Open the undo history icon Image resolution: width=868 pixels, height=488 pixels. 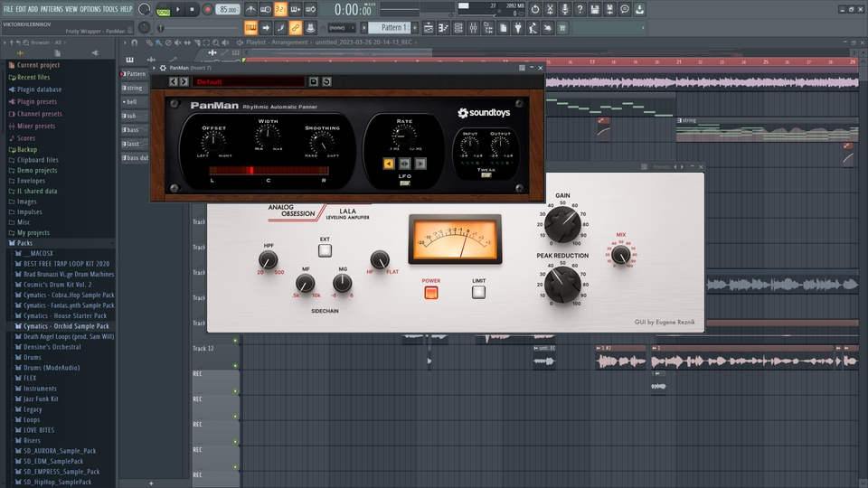[x=534, y=9]
